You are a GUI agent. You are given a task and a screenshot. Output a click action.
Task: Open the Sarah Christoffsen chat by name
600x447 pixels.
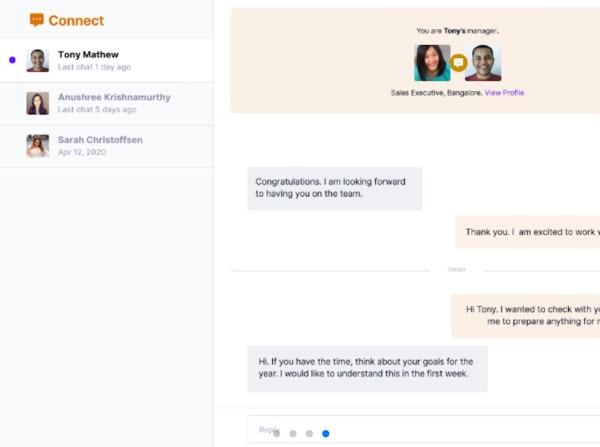pos(100,140)
